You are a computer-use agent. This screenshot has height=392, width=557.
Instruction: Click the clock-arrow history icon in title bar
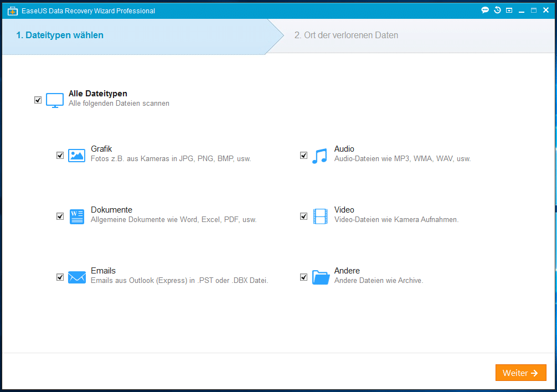coord(497,10)
